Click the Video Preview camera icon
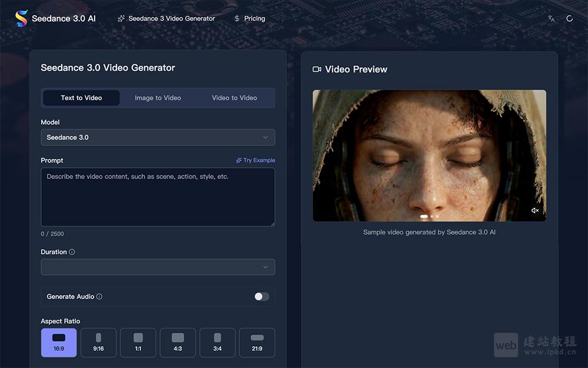The image size is (588, 368). 317,69
